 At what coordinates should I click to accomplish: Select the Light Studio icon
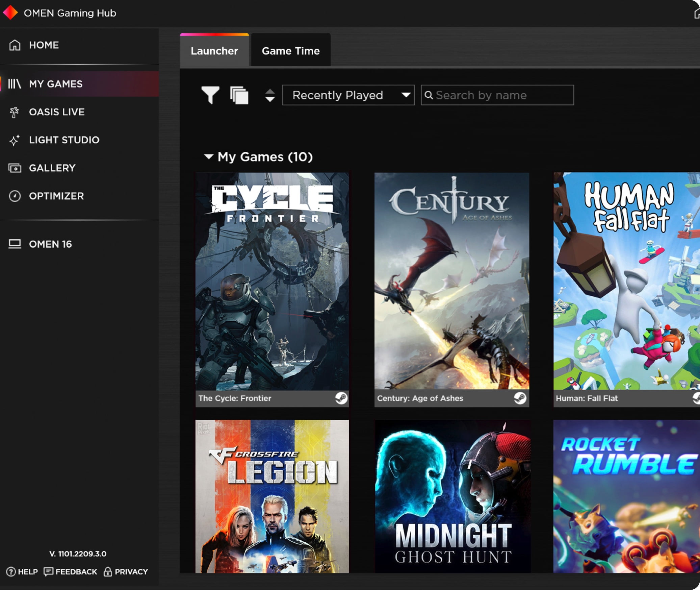15,140
